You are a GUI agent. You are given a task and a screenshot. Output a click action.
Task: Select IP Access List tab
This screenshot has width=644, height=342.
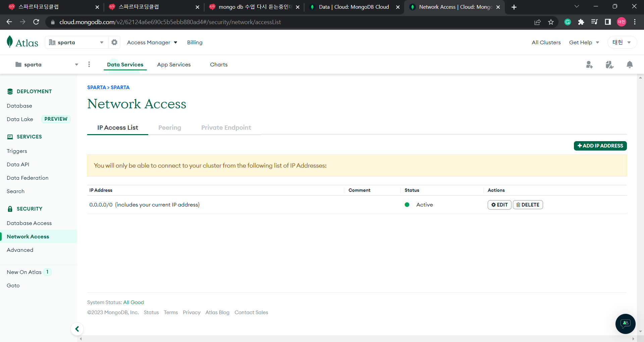118,127
